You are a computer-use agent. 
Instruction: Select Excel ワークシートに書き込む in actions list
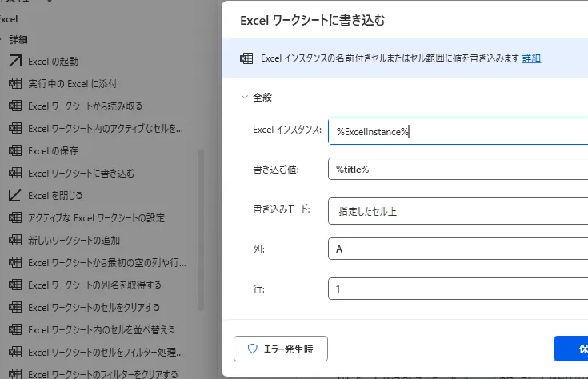coord(81,173)
